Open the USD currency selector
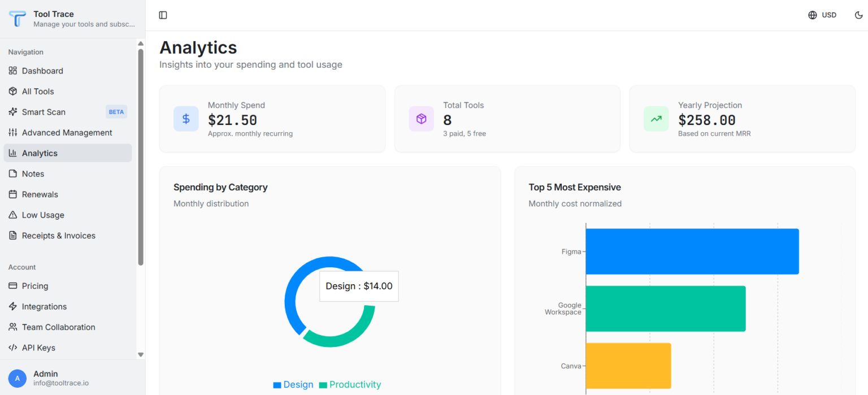 tap(822, 15)
